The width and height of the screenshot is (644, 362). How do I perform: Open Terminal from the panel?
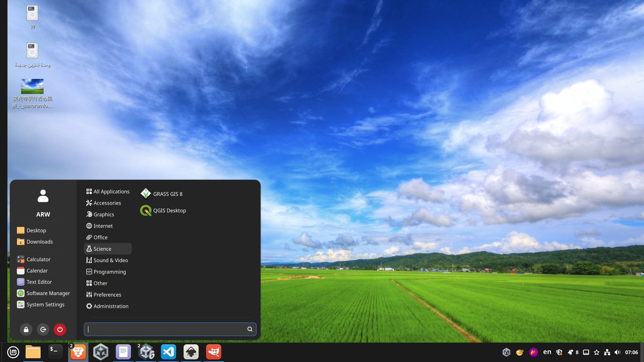point(55,352)
